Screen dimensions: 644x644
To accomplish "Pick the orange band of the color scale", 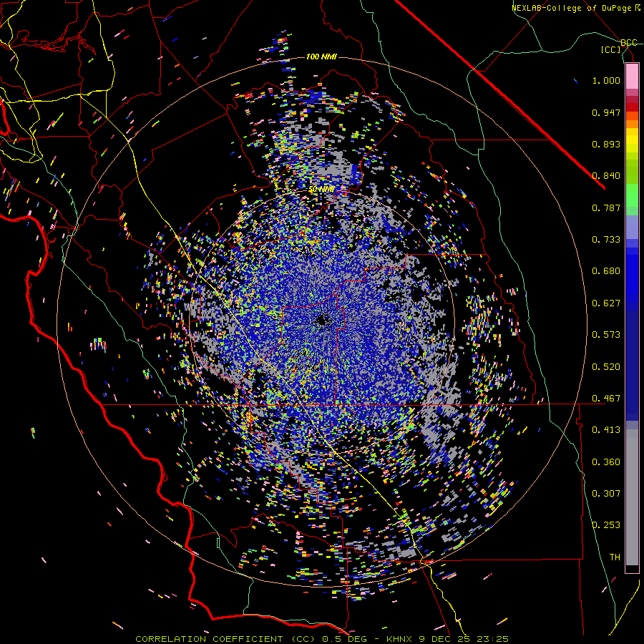I will pos(632,124).
